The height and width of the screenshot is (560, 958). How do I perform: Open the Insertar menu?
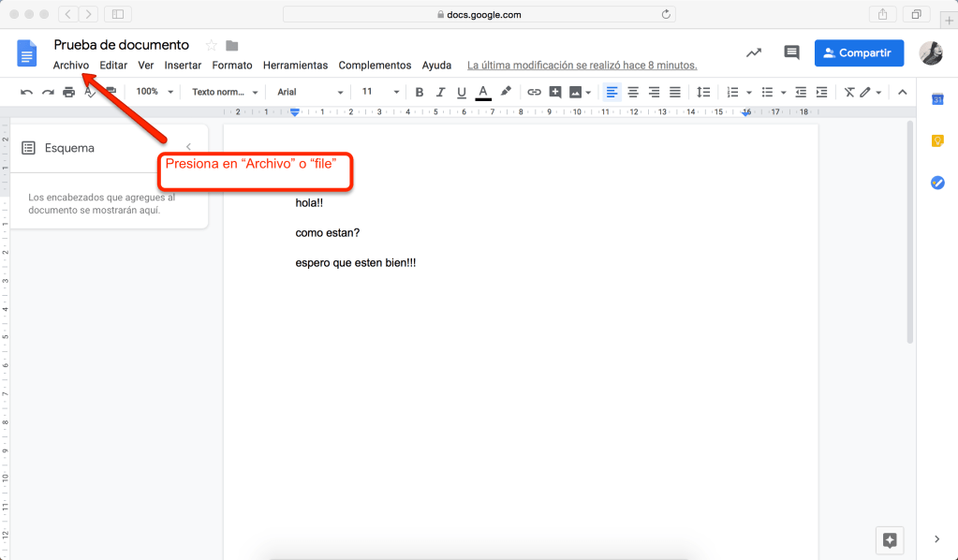pyautogui.click(x=183, y=66)
